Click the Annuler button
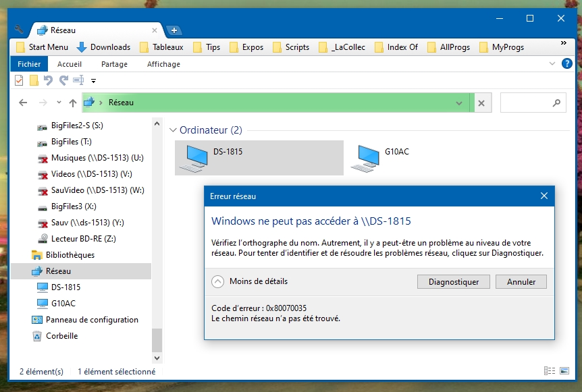The image size is (582, 392). (x=521, y=282)
